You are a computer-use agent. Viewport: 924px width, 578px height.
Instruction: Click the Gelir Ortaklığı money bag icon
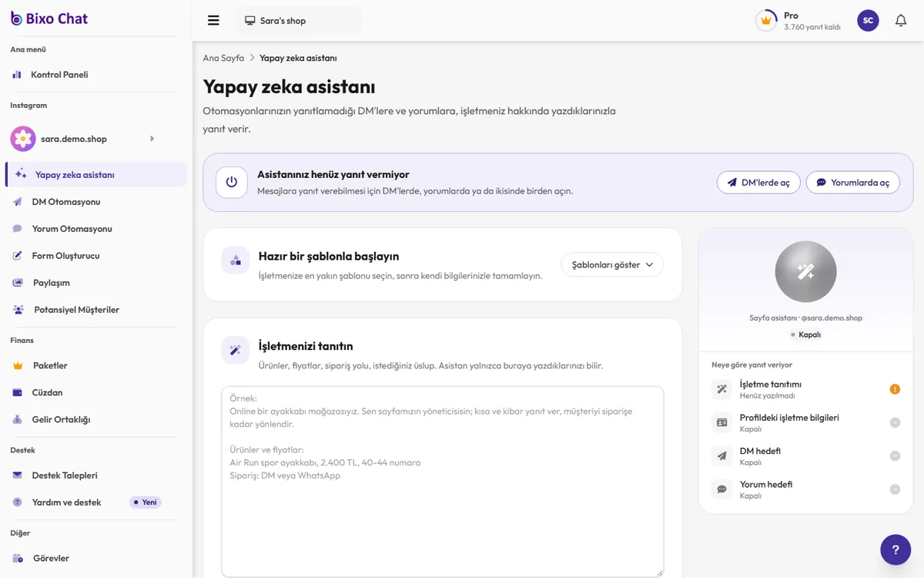click(x=17, y=419)
